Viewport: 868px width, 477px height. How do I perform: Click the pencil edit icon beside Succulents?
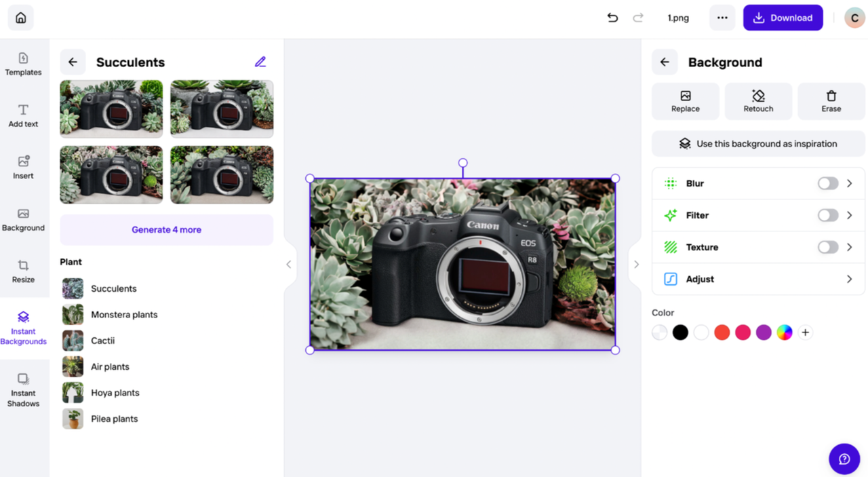coord(260,62)
